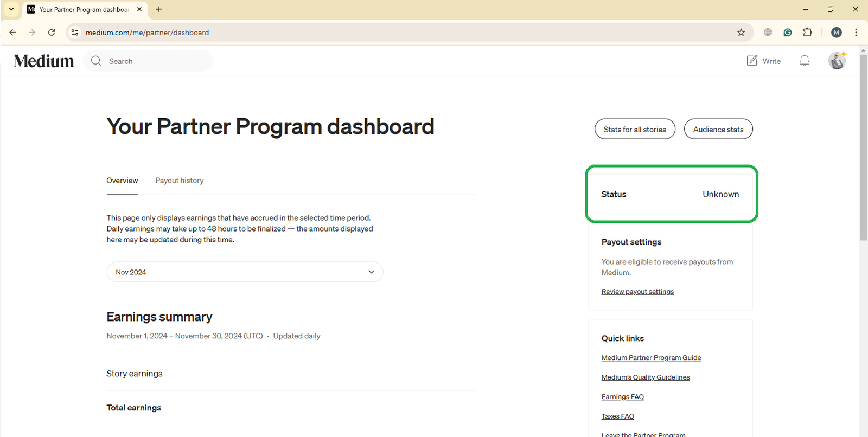The width and height of the screenshot is (868, 437).
Task: Expand the Nov 2024 month dropdown
Action: [x=245, y=272]
